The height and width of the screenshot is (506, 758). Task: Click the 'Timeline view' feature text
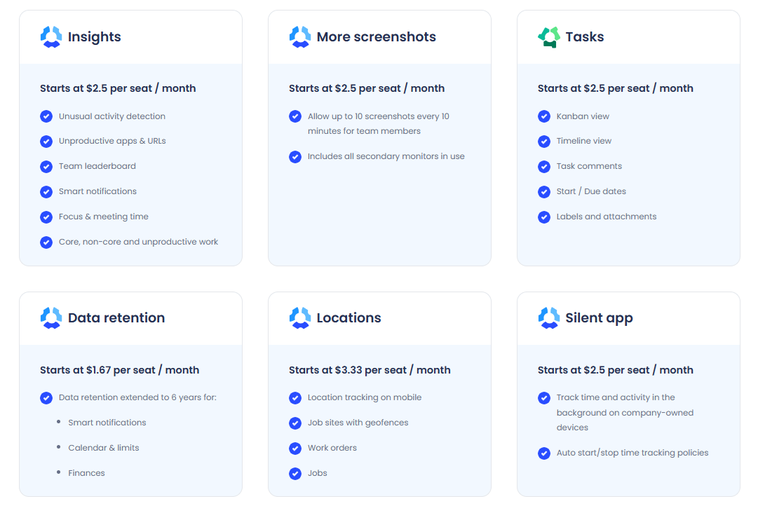pyautogui.click(x=583, y=141)
